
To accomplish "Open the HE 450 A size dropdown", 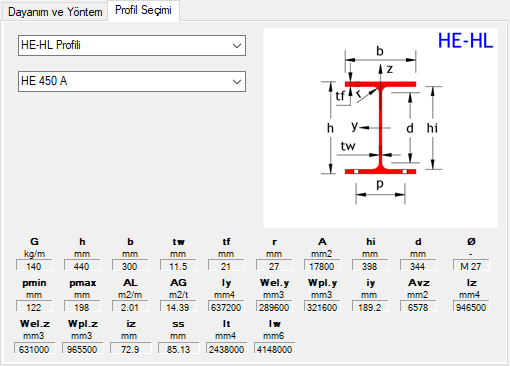I will point(132,81).
